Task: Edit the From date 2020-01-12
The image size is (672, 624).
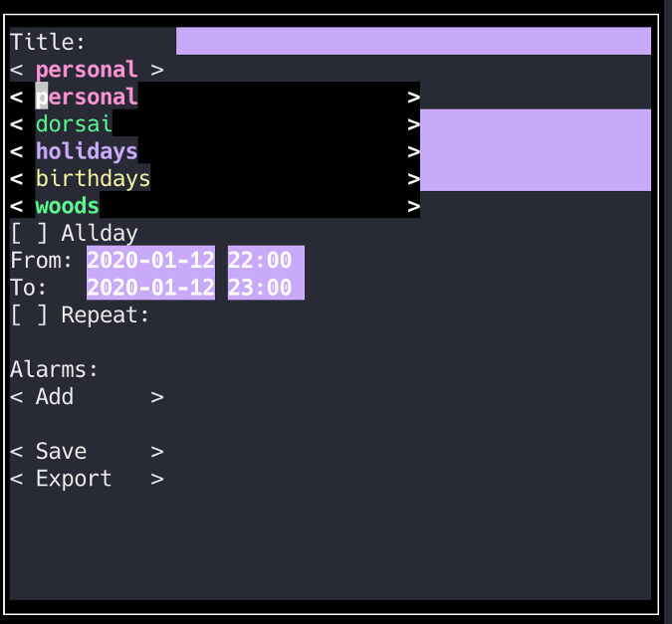Action: [x=150, y=261]
